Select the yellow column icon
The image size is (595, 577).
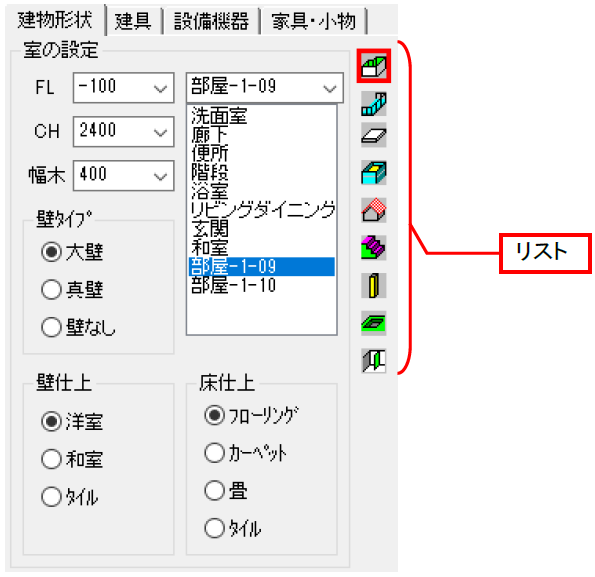(374, 285)
